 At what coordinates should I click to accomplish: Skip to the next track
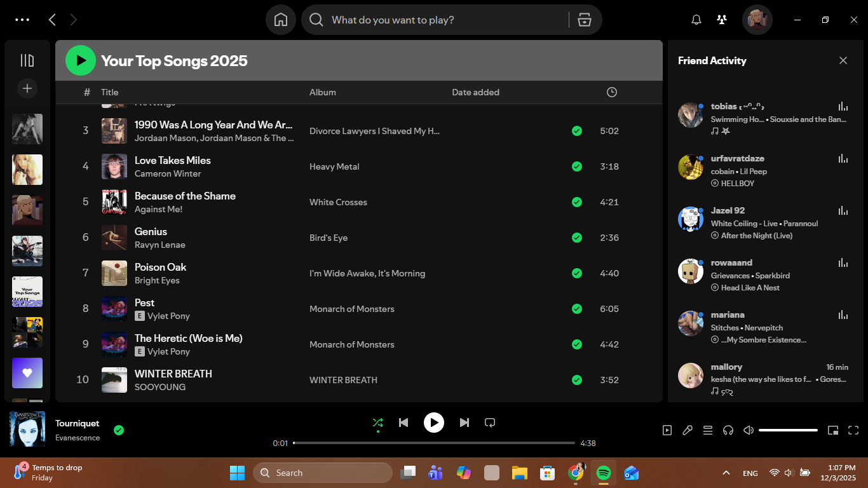tap(465, 423)
